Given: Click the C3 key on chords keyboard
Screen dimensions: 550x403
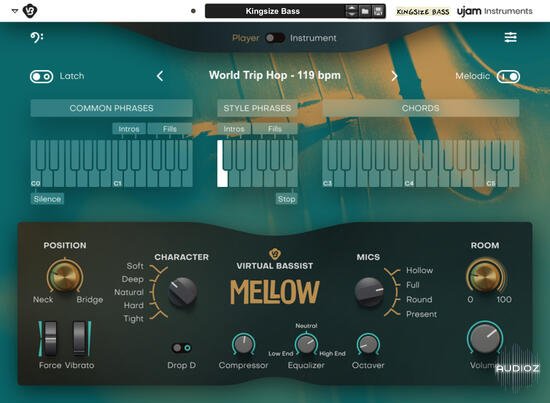Looking at the screenshot, I should [x=328, y=179].
